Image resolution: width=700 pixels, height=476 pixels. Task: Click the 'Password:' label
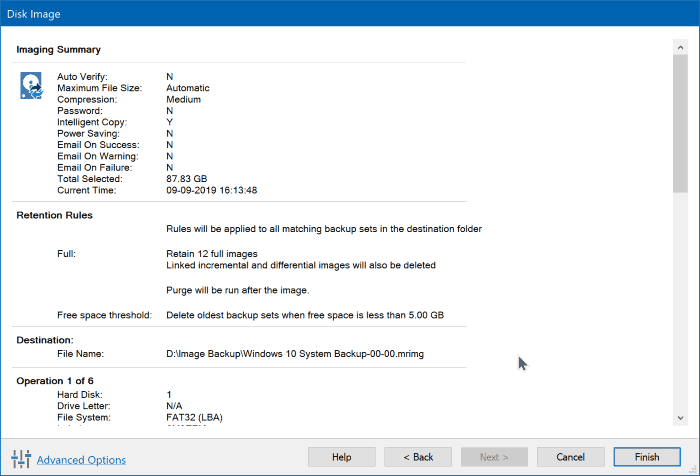[x=80, y=111]
